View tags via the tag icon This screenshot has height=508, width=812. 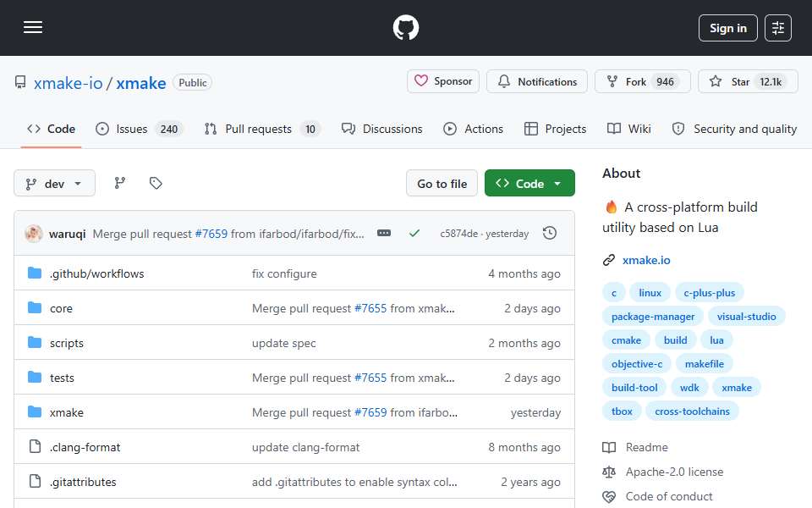tap(156, 183)
